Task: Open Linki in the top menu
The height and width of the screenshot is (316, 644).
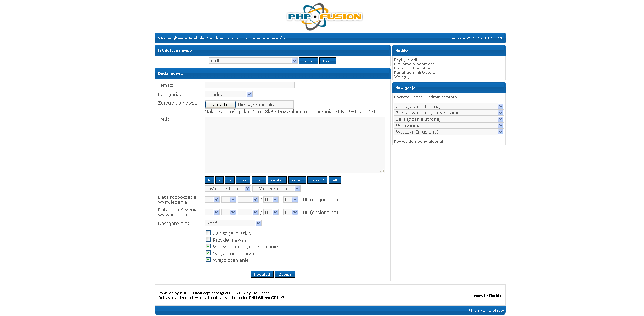Action: (244, 38)
